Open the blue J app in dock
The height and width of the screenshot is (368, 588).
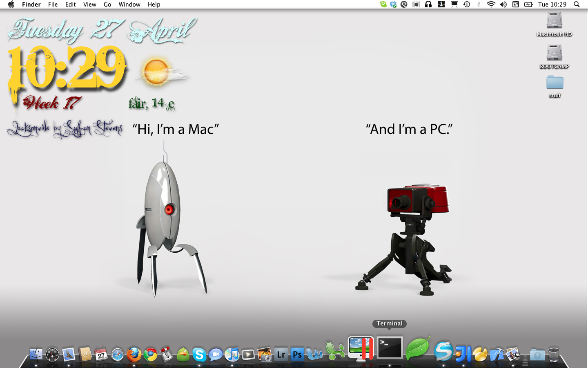click(463, 354)
